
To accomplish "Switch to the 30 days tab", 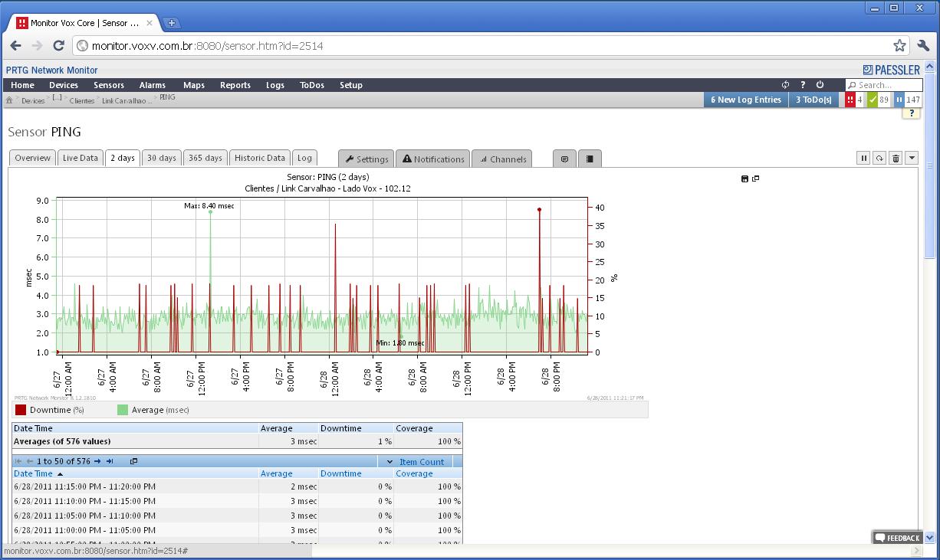I will click(161, 158).
